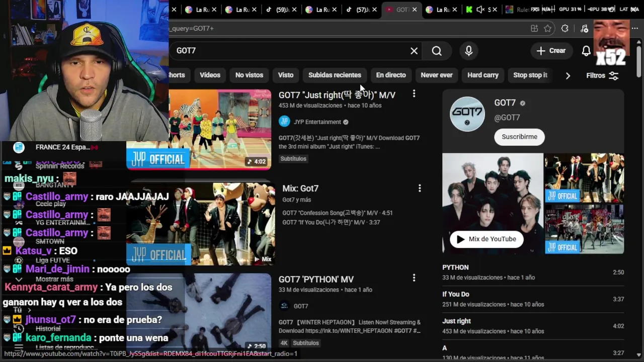Open the notifications bell
Viewport: 644px width, 362px height.
tap(586, 51)
